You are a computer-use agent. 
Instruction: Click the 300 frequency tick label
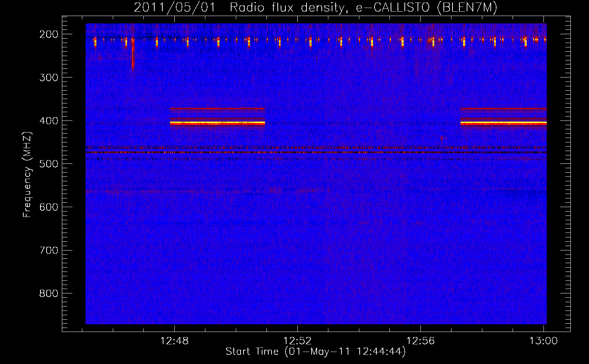[x=49, y=78]
